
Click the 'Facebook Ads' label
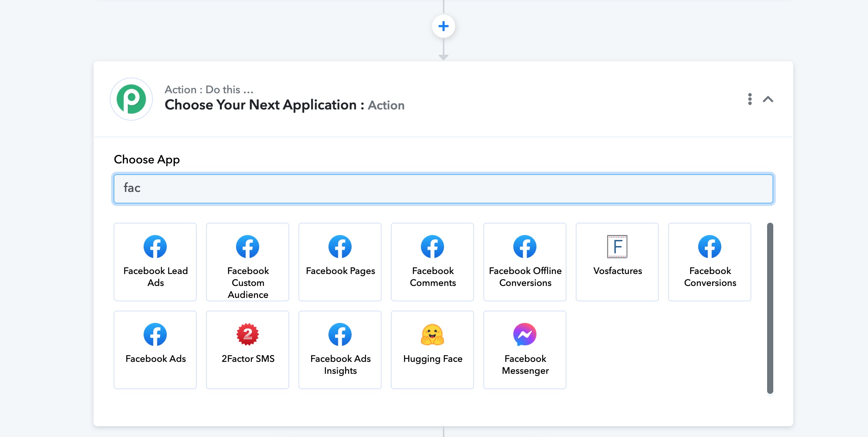[156, 359]
